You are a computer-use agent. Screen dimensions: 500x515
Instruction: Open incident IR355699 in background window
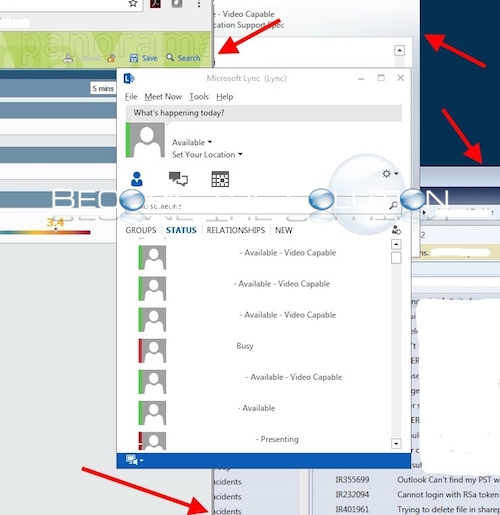(x=352, y=480)
